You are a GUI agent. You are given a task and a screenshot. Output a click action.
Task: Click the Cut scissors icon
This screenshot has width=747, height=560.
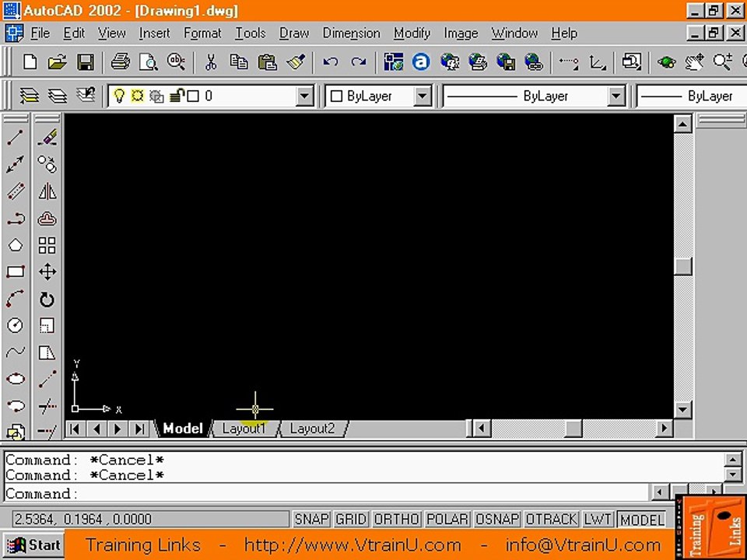(211, 62)
